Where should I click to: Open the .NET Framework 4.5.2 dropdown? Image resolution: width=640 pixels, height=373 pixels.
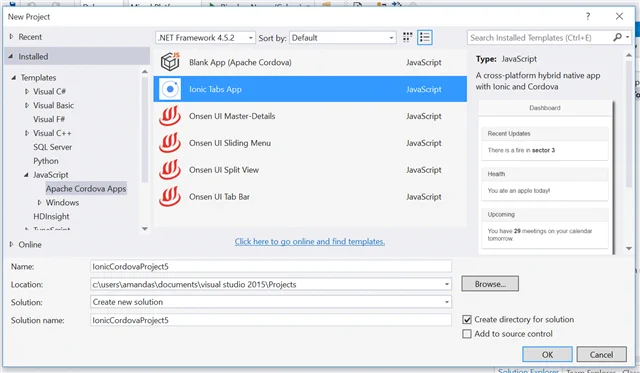[205, 38]
